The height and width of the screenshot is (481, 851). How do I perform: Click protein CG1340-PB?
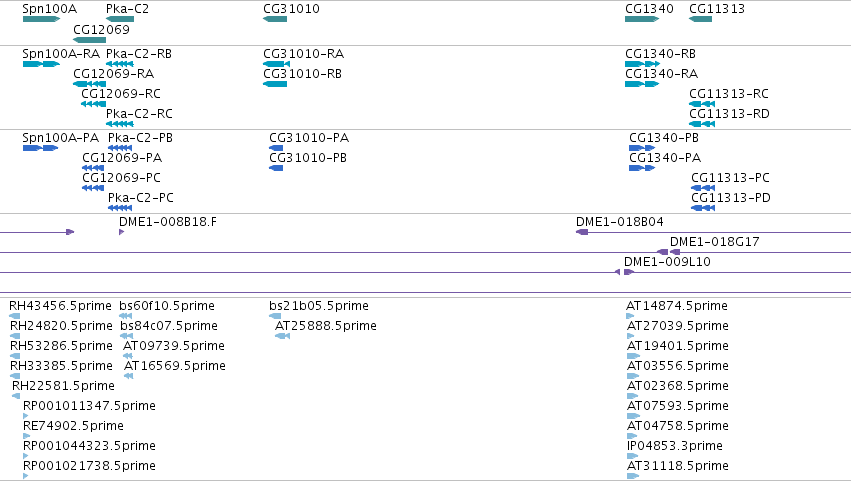[664, 138]
